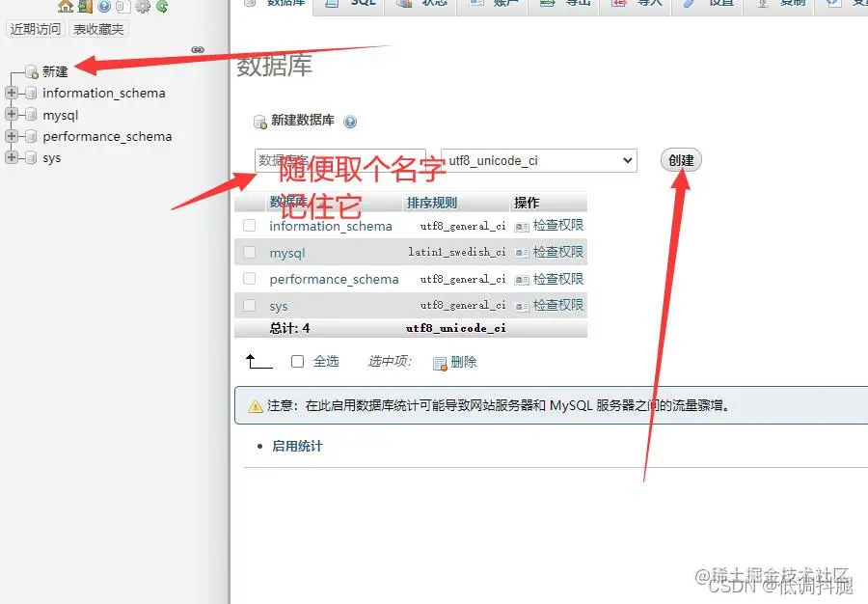Screen dimensions: 868x604
Task: Enable the 全选 select-all checkbox
Action: click(x=298, y=360)
